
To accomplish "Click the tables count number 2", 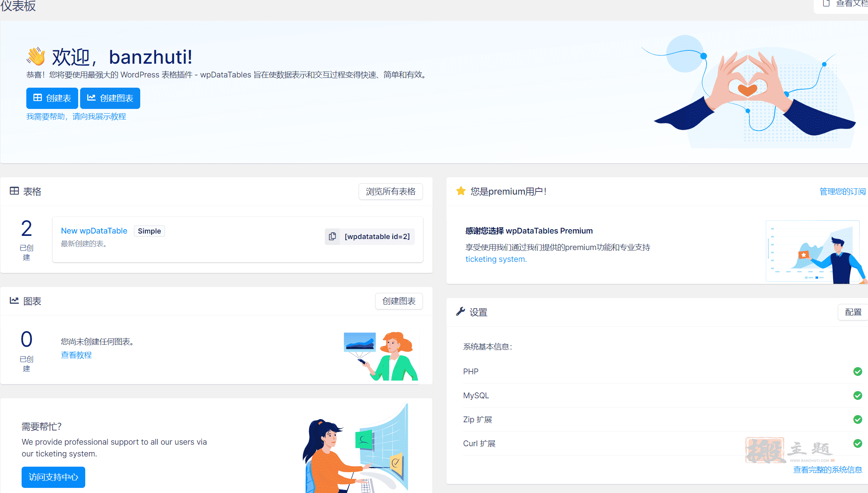I will coord(26,229).
